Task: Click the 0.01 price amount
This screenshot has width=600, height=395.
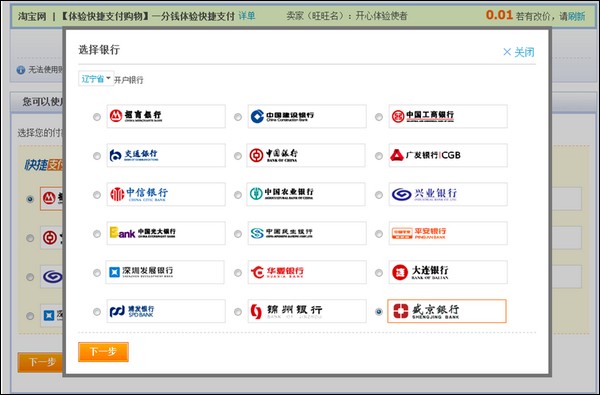Action: point(499,15)
